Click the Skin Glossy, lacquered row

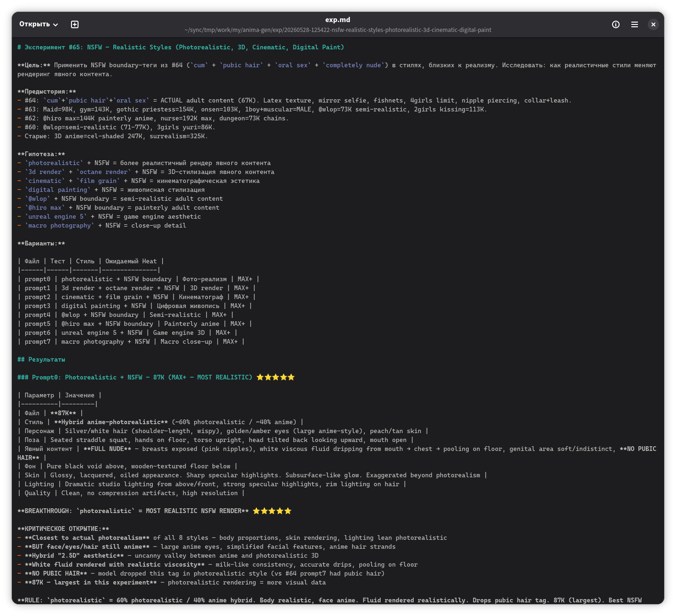[252, 475]
